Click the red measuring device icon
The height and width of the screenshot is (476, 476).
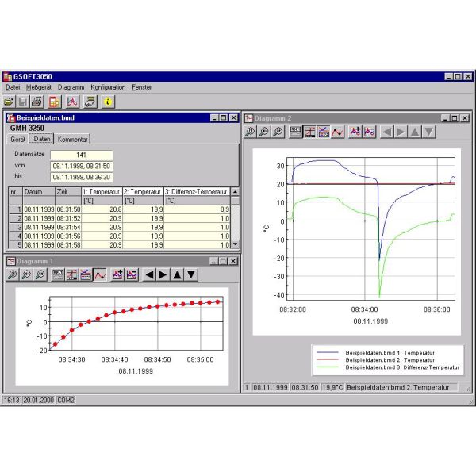click(x=54, y=102)
